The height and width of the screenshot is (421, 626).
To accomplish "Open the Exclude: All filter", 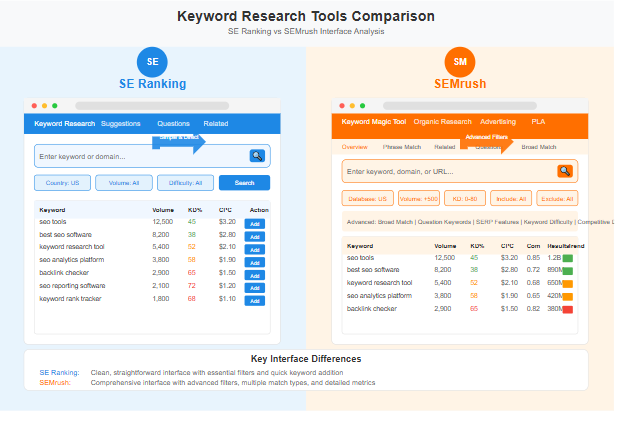I will click(x=557, y=198).
